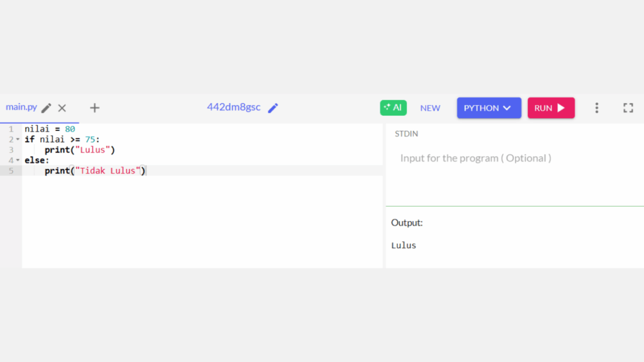Place cursor on the nilai = 80 line

50,128
